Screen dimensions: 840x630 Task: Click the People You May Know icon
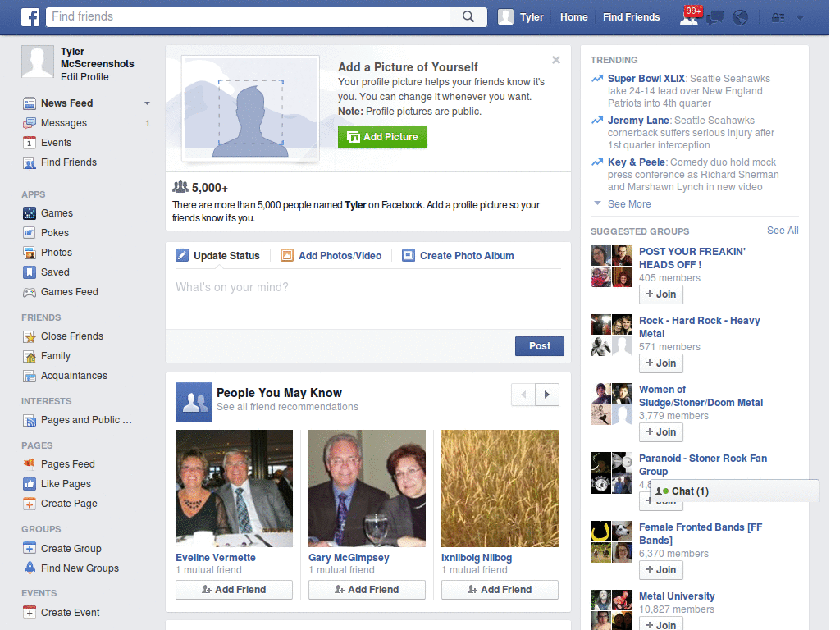pyautogui.click(x=194, y=402)
